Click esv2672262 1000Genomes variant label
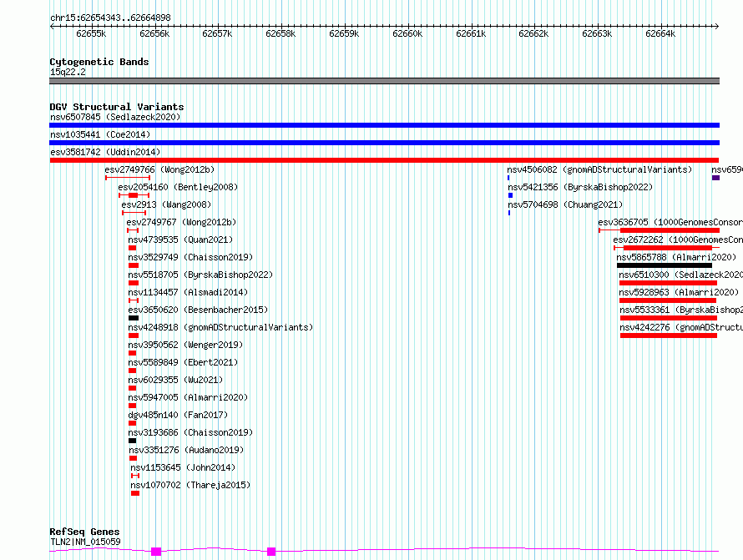Screen dimensions: 743x560 click(678, 240)
